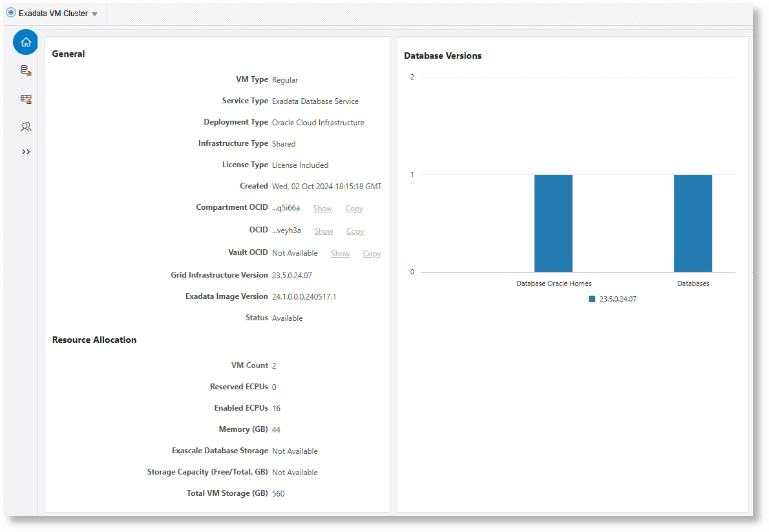Select Grid Infrastructure Version 23.5.0.24.07 value
The width and height of the screenshot is (769, 532).
point(292,275)
